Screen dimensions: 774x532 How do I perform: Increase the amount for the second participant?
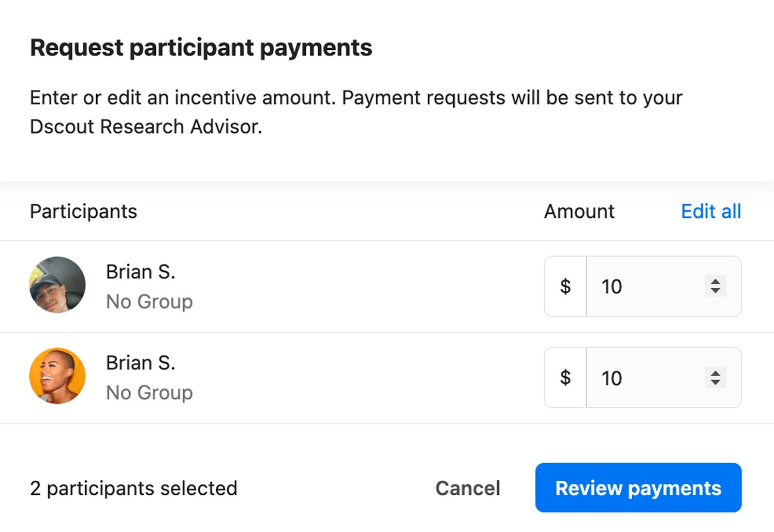[x=715, y=372]
